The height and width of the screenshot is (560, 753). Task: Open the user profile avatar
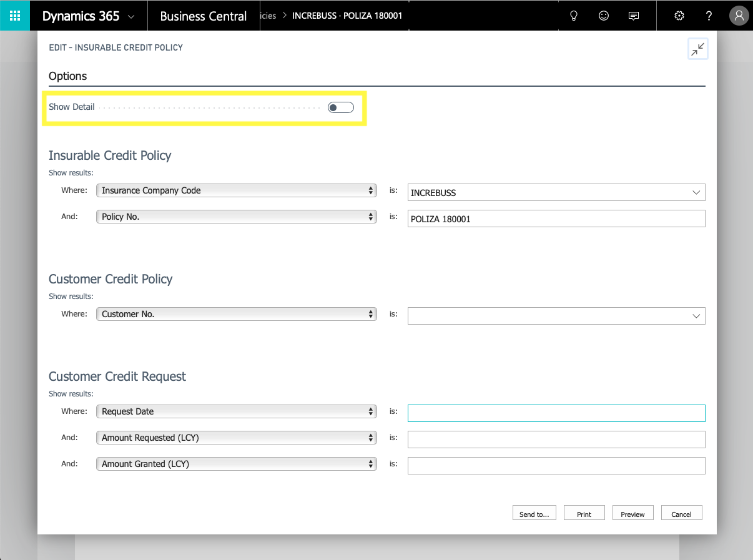tap(739, 16)
